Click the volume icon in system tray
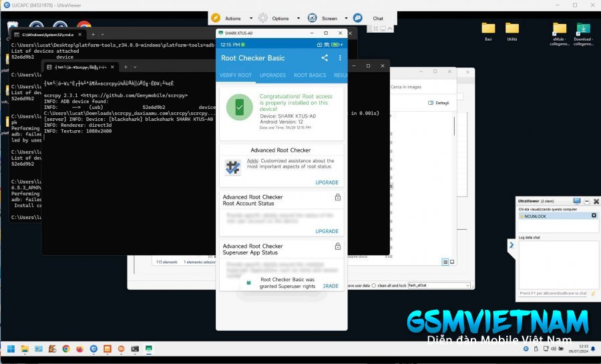This screenshot has width=601, height=364. [554, 349]
